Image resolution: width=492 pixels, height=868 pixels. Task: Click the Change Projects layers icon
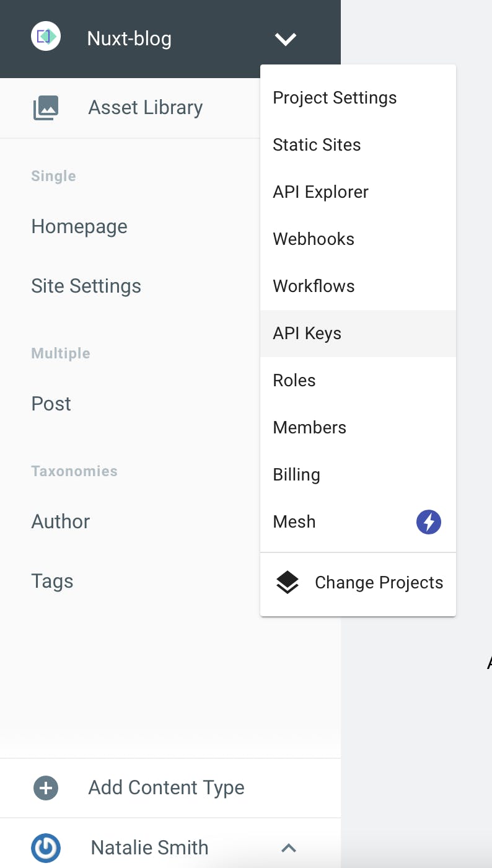click(287, 583)
